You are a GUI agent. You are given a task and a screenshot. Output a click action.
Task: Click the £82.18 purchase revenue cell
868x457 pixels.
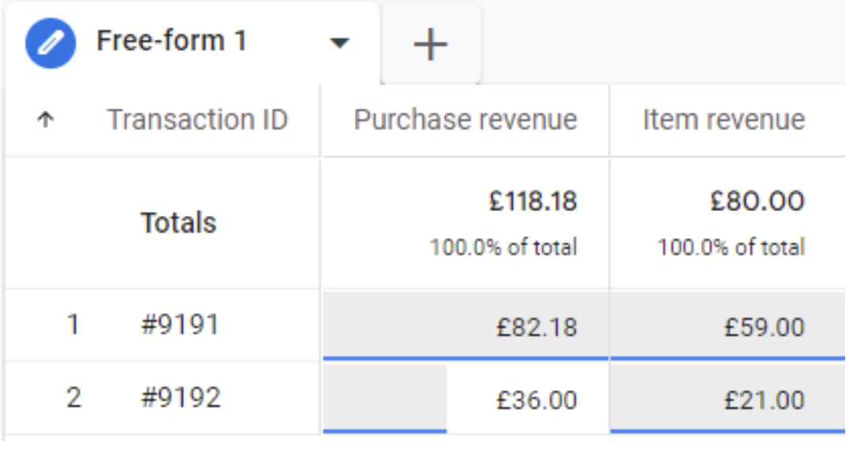click(x=466, y=326)
